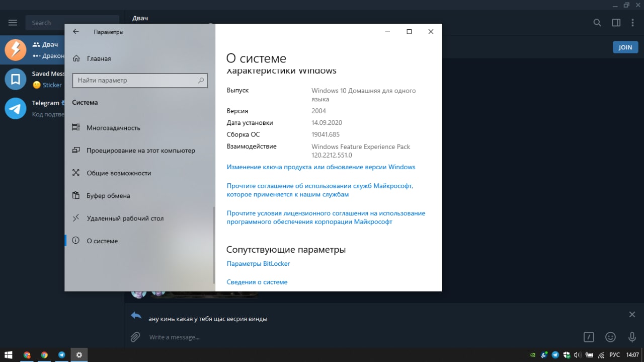The height and width of the screenshot is (362, 644).
Task: Open Изменение ключа продукта link
Action: point(321,167)
